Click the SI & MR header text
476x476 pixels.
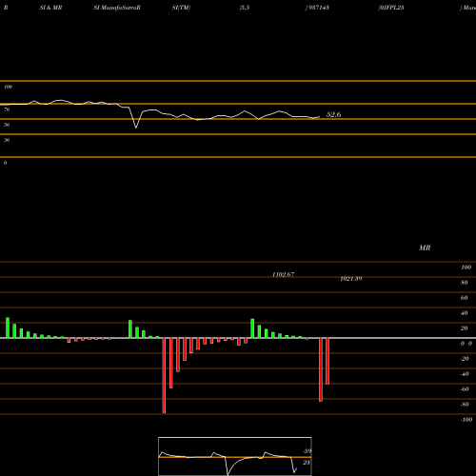coord(50,8)
